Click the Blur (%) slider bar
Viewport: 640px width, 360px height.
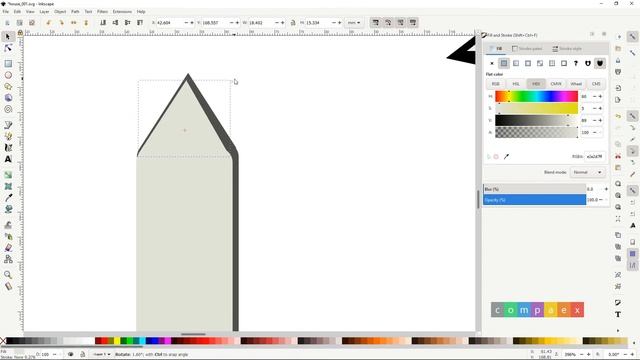[x=535, y=189]
